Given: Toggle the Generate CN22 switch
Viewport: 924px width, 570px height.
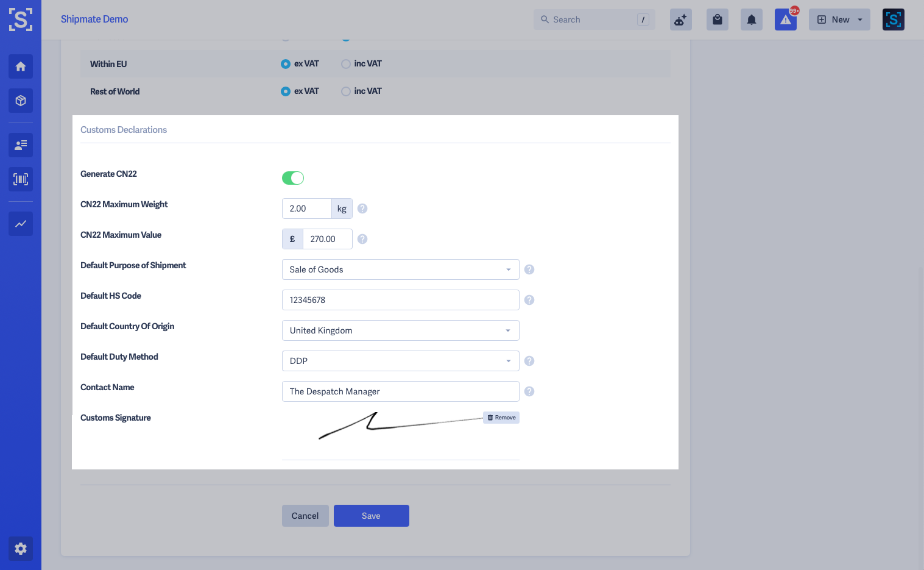Looking at the screenshot, I should point(293,178).
